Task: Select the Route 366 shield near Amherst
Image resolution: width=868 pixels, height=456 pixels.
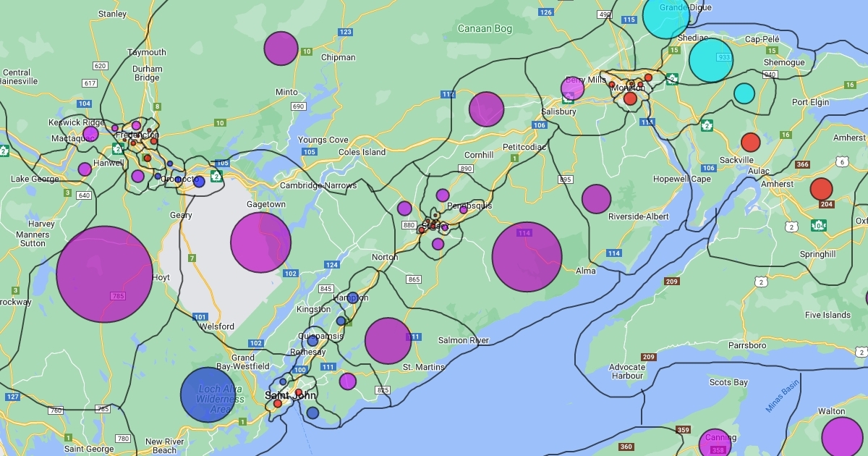Action: click(x=802, y=164)
